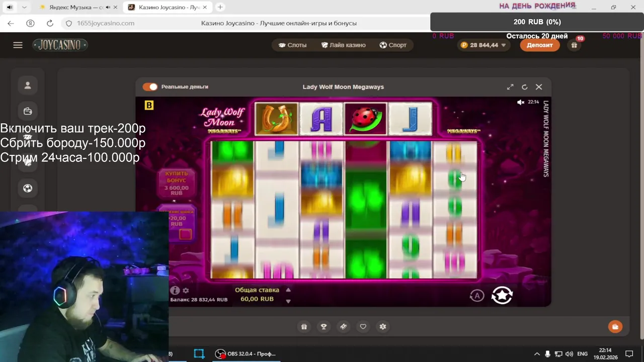Reload the game with the refresh icon

[x=524, y=87]
